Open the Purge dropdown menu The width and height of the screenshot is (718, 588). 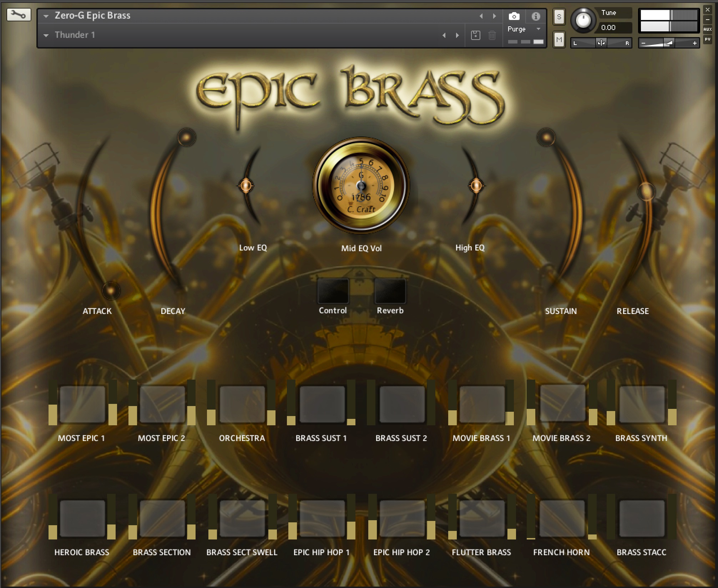pos(538,29)
